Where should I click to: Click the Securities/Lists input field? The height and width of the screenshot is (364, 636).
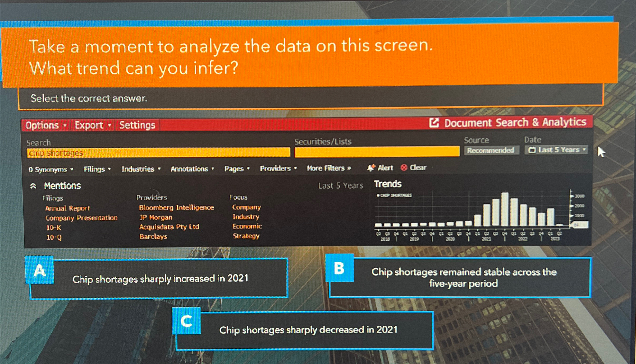pos(376,152)
